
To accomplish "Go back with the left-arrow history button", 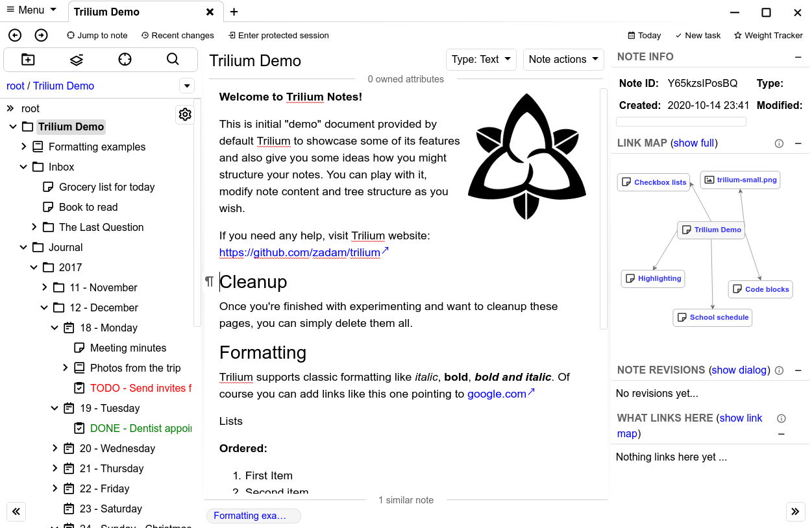I will pos(15,35).
